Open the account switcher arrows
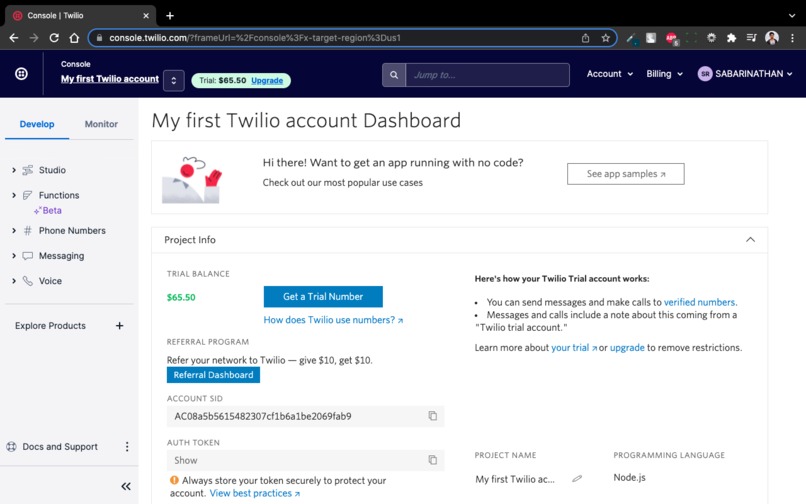 click(174, 80)
